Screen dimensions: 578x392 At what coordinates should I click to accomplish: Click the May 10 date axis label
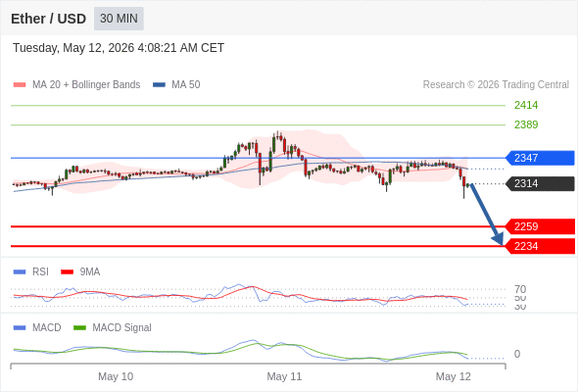(116, 376)
